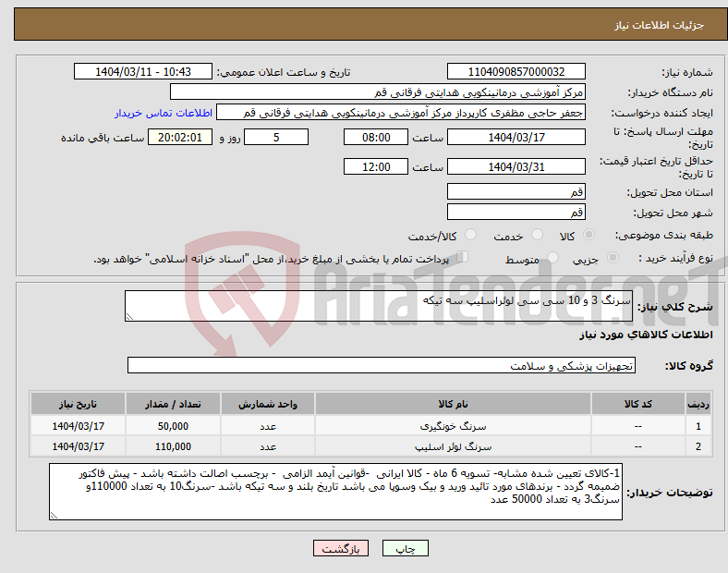This screenshot has width=728, height=573.
Task: Click the کد کالا column header
Action: (638, 404)
